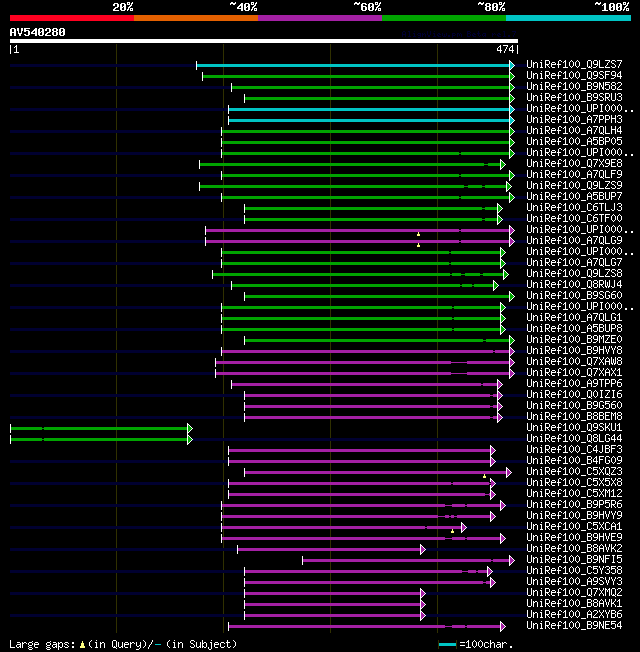640x652 pixels.
Task: Click the UniRef100_Q9LZS9 label
Action: [574, 186]
